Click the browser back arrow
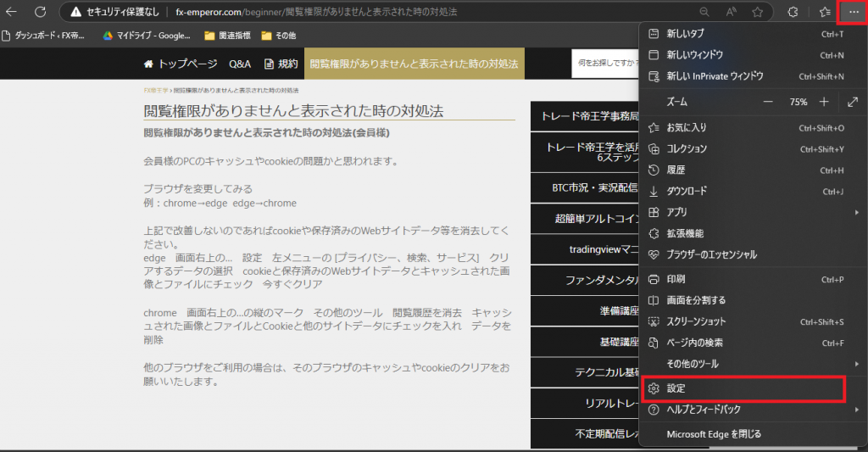Screen dimensions: 868x452 coord(11,12)
